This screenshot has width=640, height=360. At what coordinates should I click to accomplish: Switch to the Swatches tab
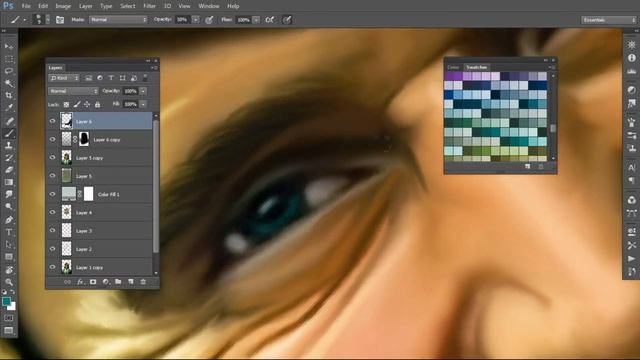(x=476, y=67)
